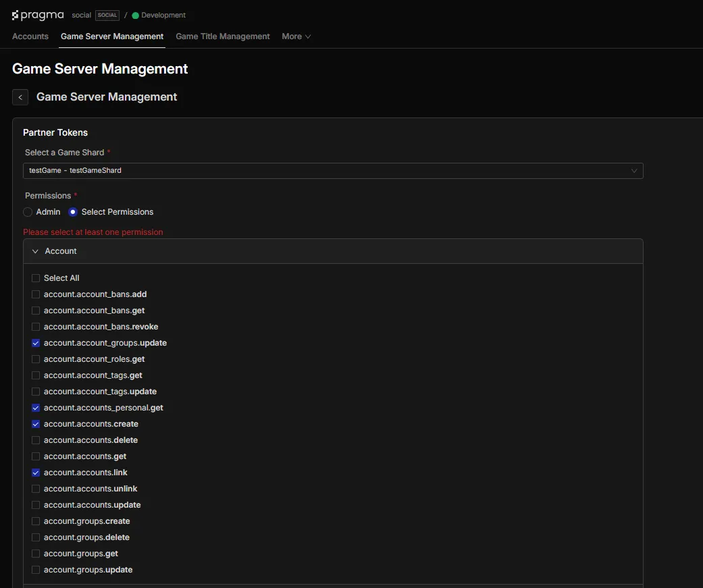Select the Admin radio button
This screenshot has width=703, height=588.
(x=26, y=211)
